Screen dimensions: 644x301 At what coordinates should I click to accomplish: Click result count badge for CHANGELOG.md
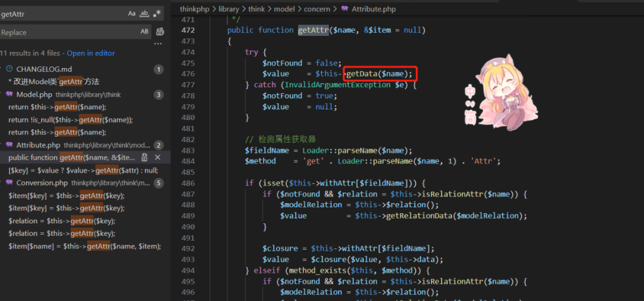(159, 69)
